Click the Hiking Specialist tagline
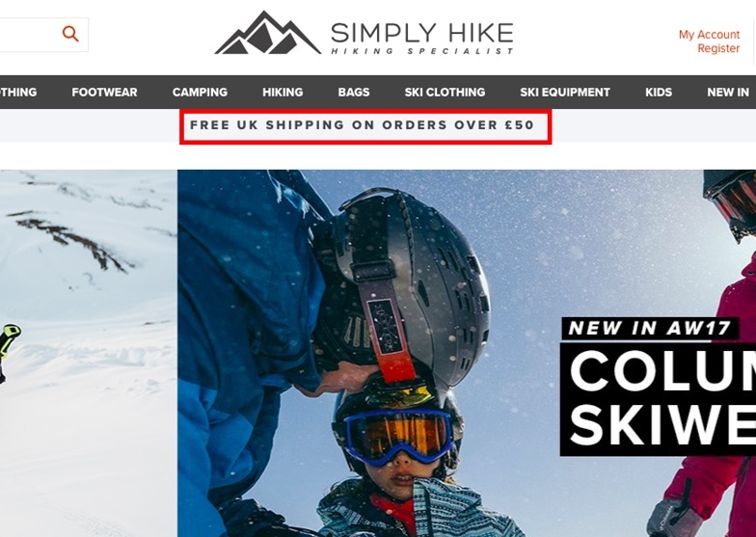Screen dimensions: 756x537 coord(422,51)
